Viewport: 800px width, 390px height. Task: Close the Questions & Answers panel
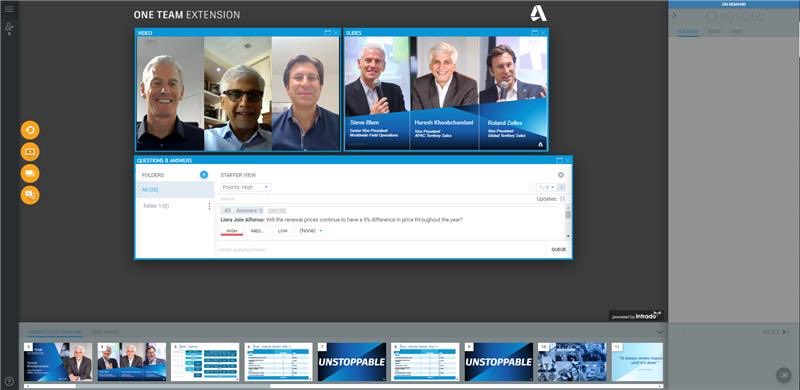click(x=567, y=160)
